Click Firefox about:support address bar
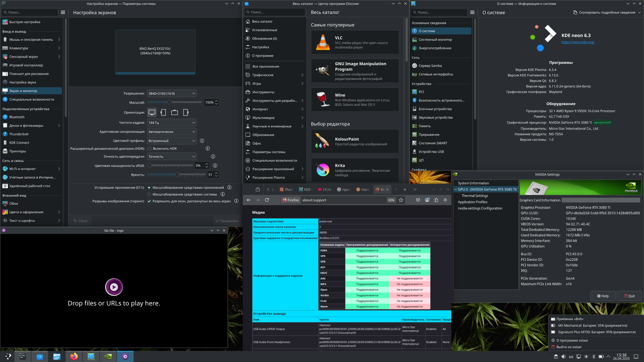644x362 pixels. pos(342,200)
